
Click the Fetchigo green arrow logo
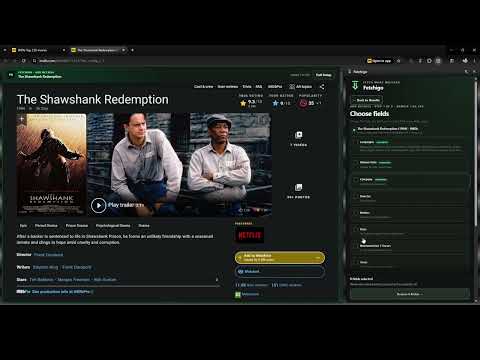pos(355,85)
